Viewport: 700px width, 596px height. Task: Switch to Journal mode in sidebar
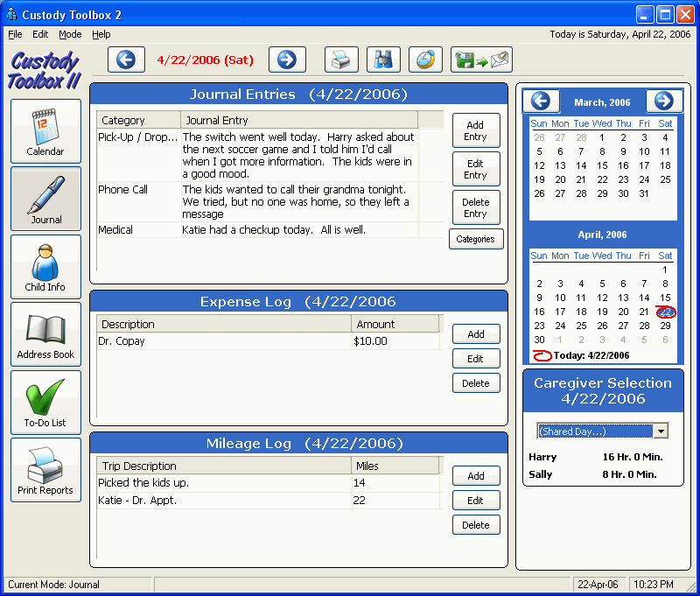45,199
